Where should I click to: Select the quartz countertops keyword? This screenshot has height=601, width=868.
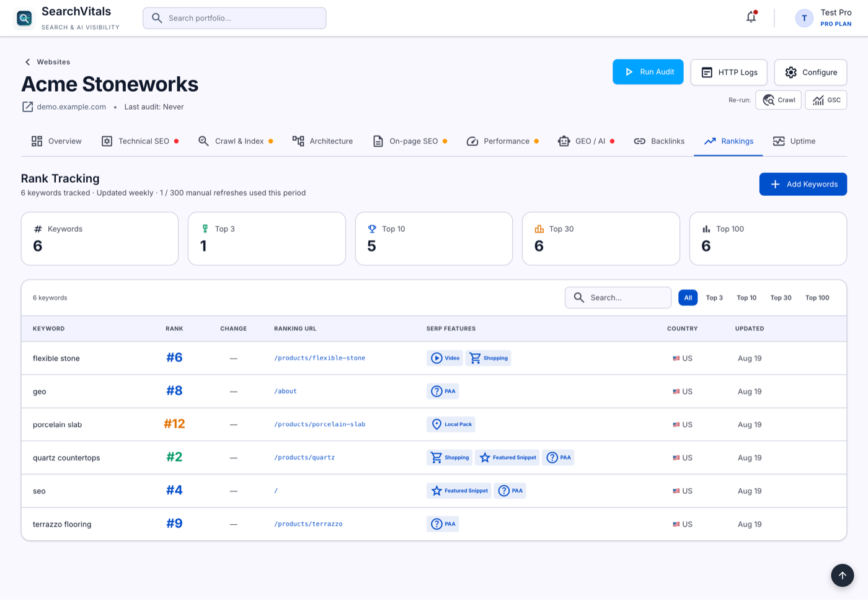click(x=66, y=458)
